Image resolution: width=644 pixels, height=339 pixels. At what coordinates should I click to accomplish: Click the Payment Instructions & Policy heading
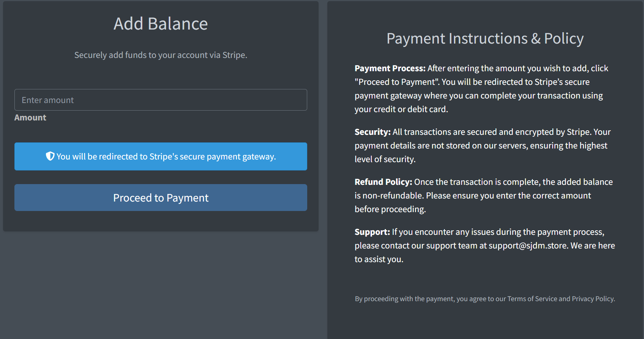(485, 39)
